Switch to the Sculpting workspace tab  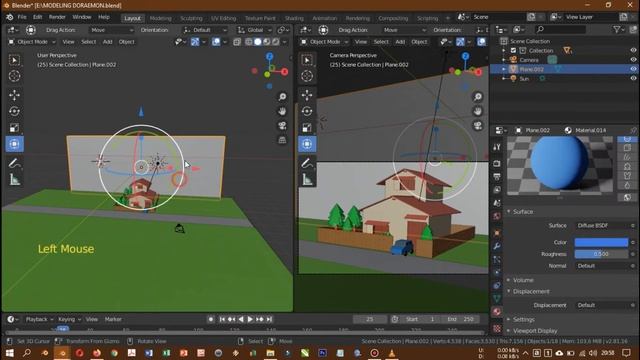(x=191, y=18)
